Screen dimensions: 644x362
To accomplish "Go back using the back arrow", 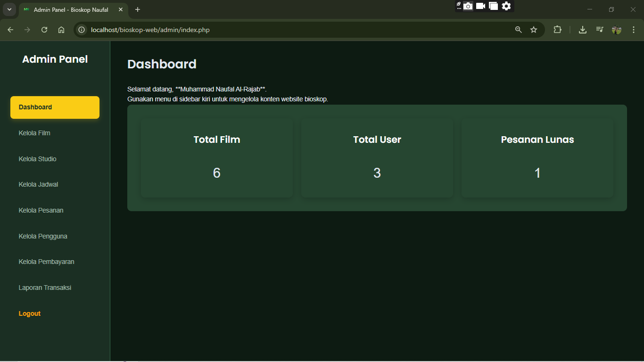I will [10, 30].
